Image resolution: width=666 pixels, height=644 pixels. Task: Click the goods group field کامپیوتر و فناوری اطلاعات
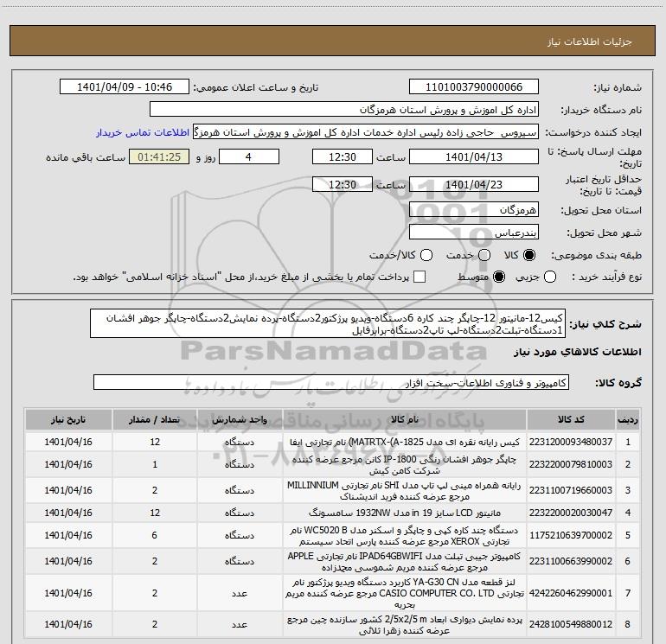tap(331, 382)
